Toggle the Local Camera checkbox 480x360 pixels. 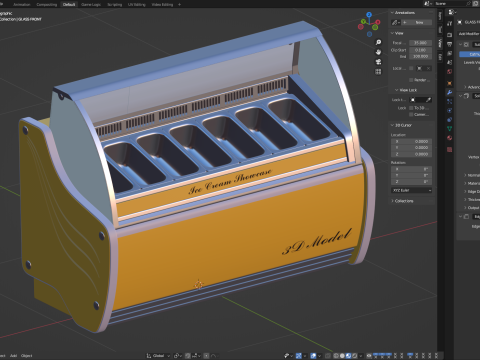[411, 68]
